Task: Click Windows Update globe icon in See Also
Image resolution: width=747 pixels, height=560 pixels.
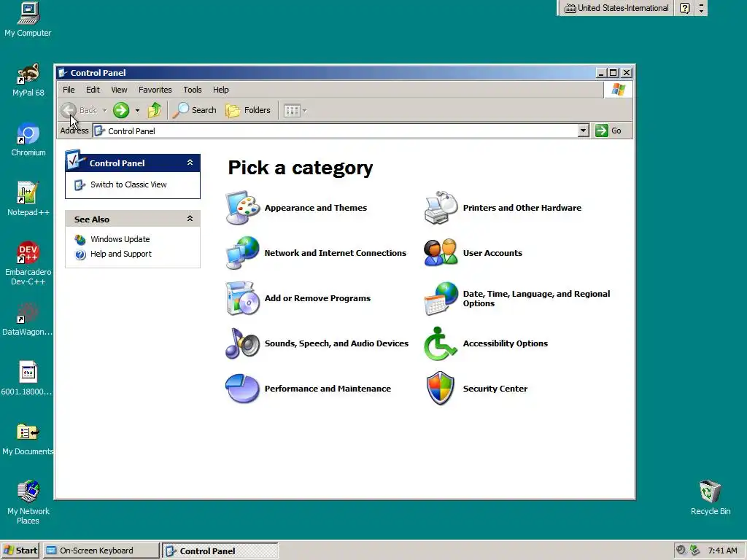Action: (80, 239)
